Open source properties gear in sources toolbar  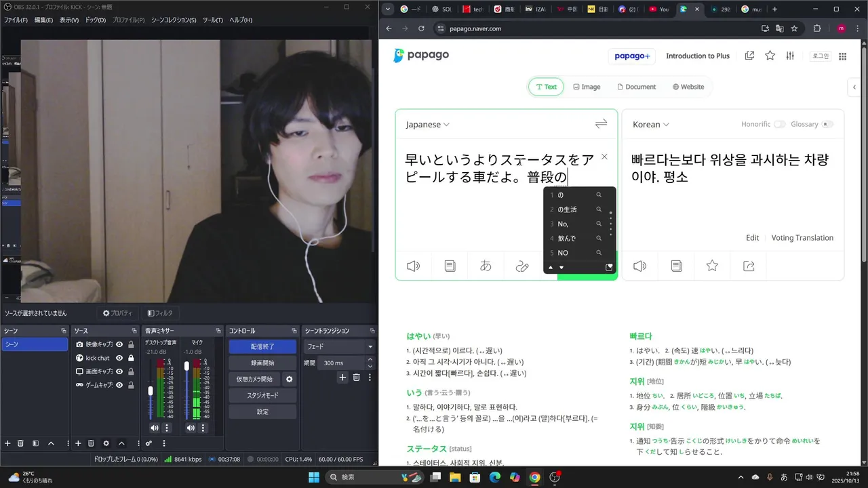106,443
